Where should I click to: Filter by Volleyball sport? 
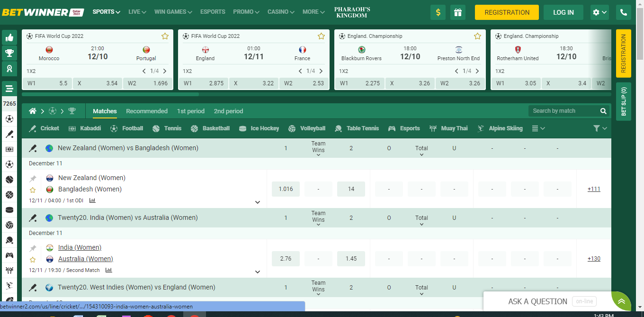click(x=306, y=128)
